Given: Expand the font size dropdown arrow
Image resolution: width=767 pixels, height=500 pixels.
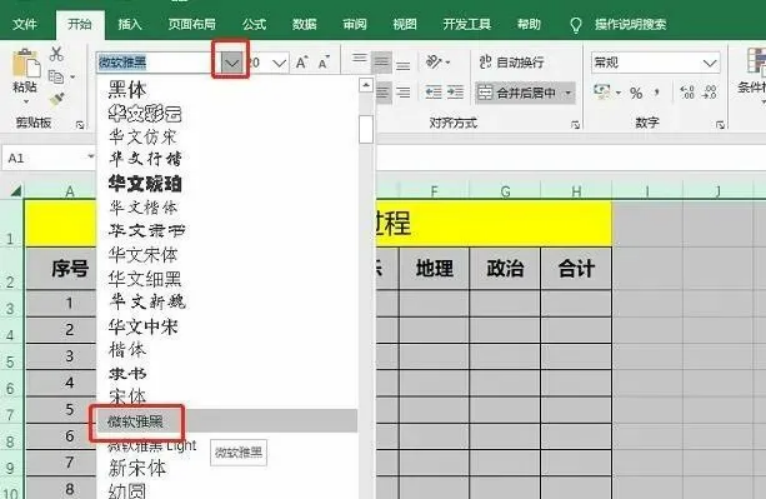Looking at the screenshot, I should [x=279, y=63].
